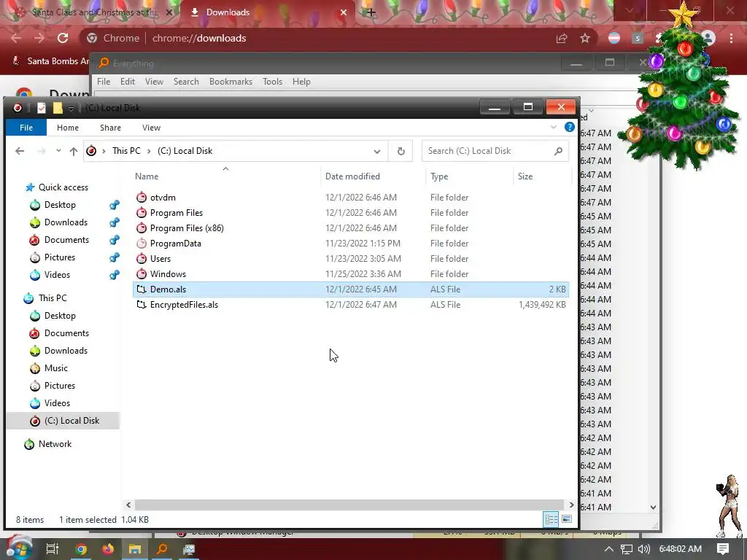
Task: Open the Search menu in Everything window
Action: [x=186, y=82]
